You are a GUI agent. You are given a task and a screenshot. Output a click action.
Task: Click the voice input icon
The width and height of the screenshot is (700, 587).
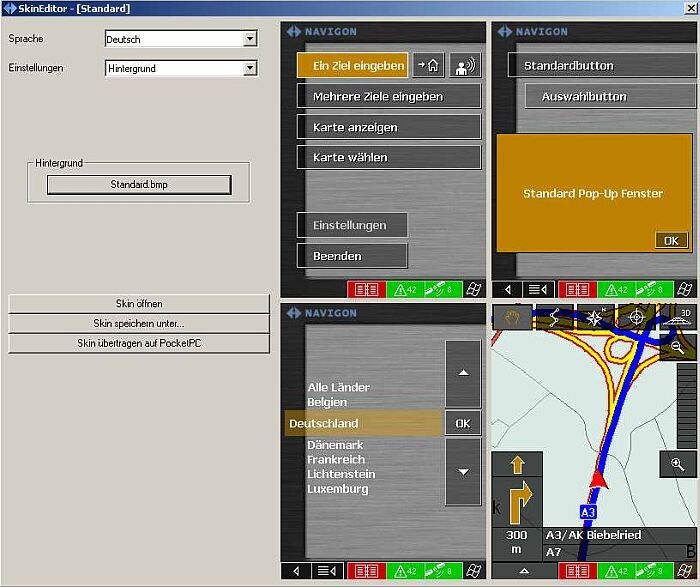pos(465,65)
